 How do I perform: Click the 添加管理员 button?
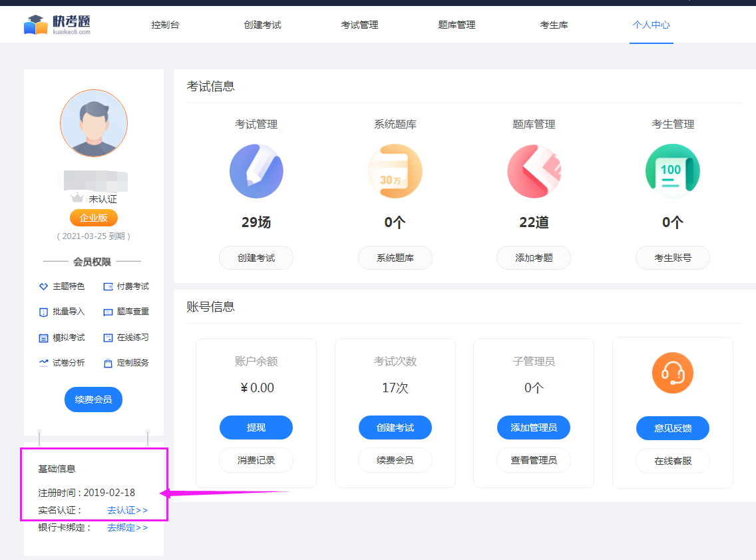(534, 427)
